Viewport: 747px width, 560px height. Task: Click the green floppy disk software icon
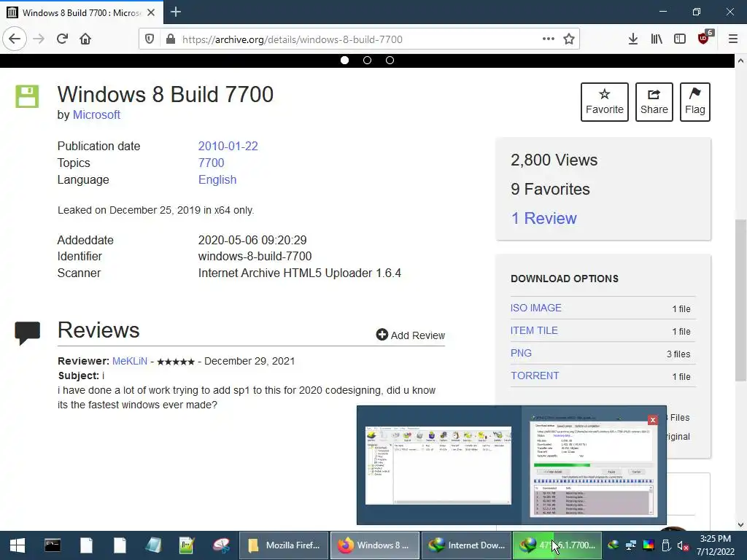pos(27,97)
